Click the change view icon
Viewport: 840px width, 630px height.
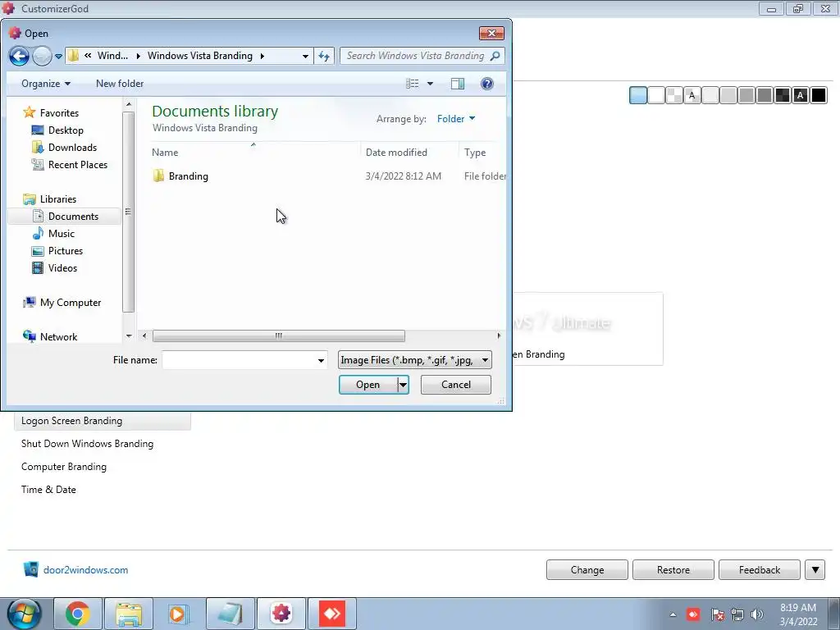tap(412, 84)
